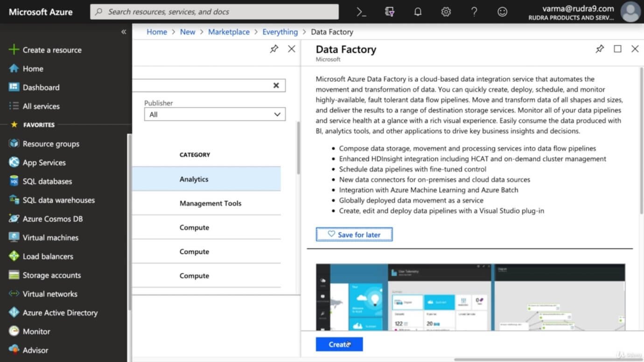This screenshot has width=644, height=362.
Task: Click the Advisor cloud icon
Action: pos(14,350)
